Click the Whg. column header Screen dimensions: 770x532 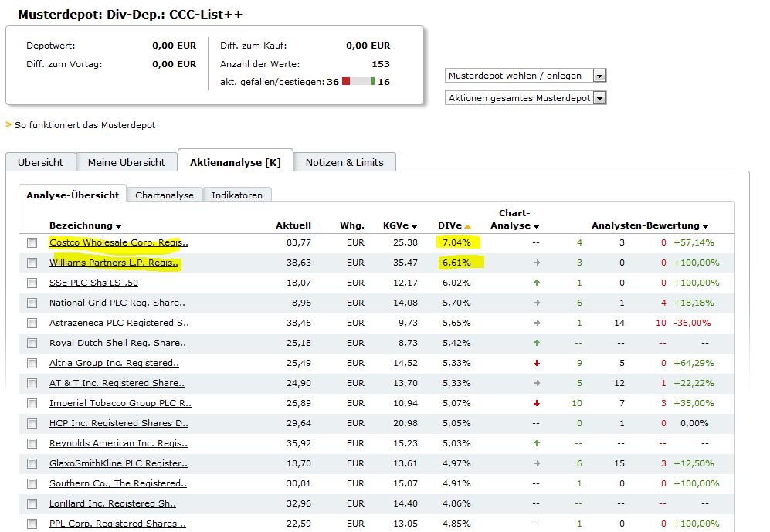pos(352,225)
